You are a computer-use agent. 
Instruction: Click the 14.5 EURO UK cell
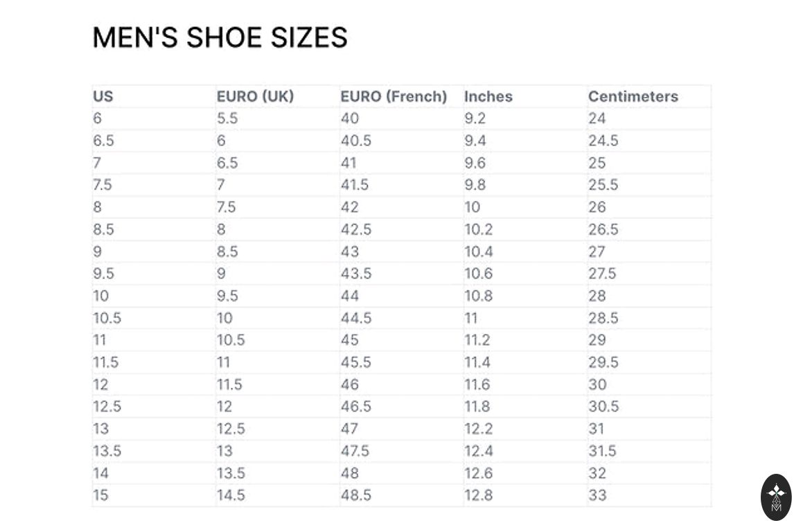(231, 495)
